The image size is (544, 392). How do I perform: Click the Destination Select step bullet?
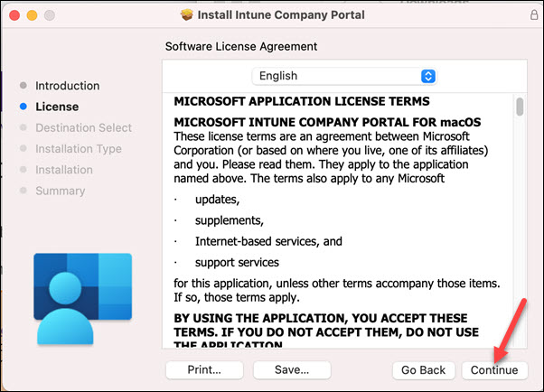coord(23,127)
